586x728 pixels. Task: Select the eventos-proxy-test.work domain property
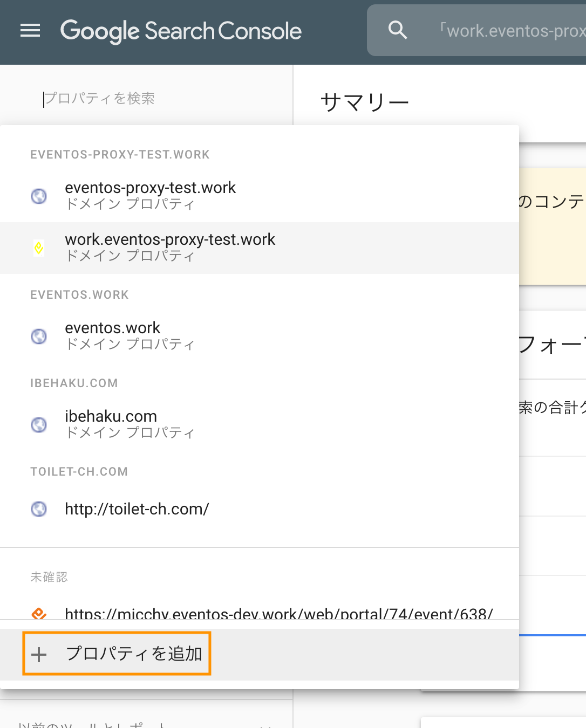tap(260, 196)
